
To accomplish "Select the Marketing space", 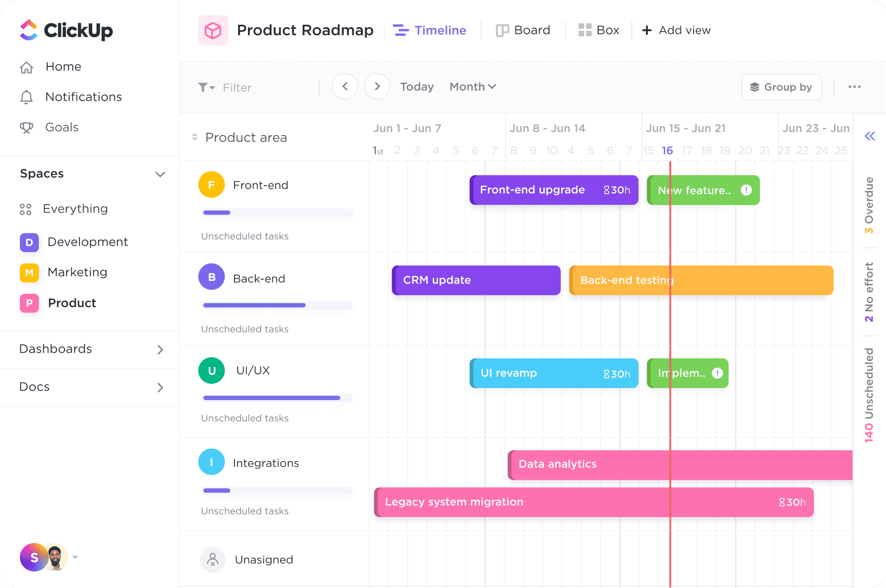I will 77,272.
